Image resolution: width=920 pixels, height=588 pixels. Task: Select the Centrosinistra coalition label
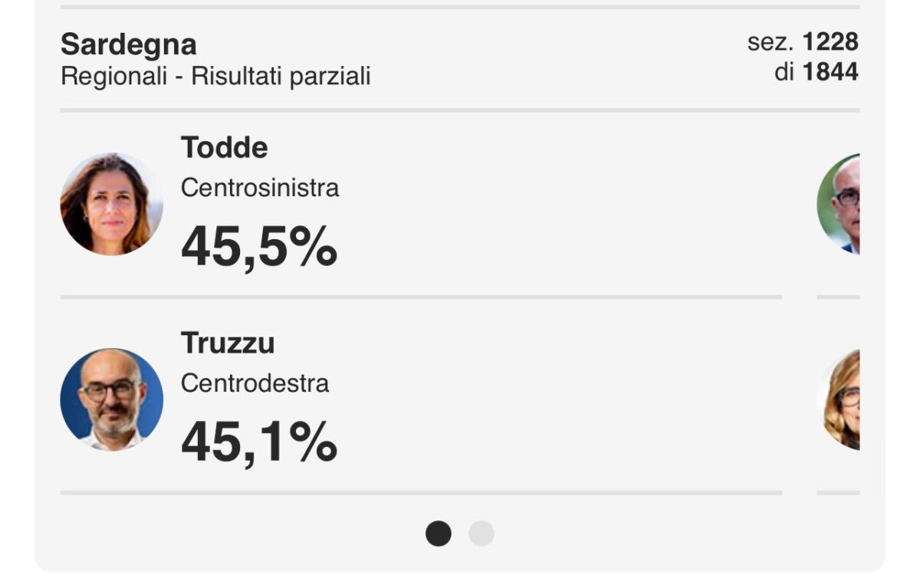[x=260, y=188]
